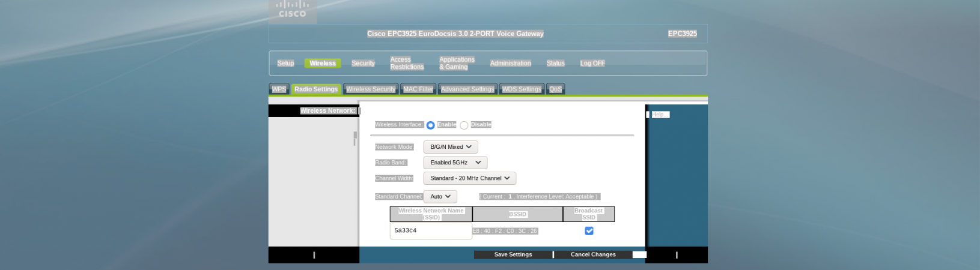The image size is (980, 270).
Task: Open WDS Settings tab
Action: coord(522,89)
